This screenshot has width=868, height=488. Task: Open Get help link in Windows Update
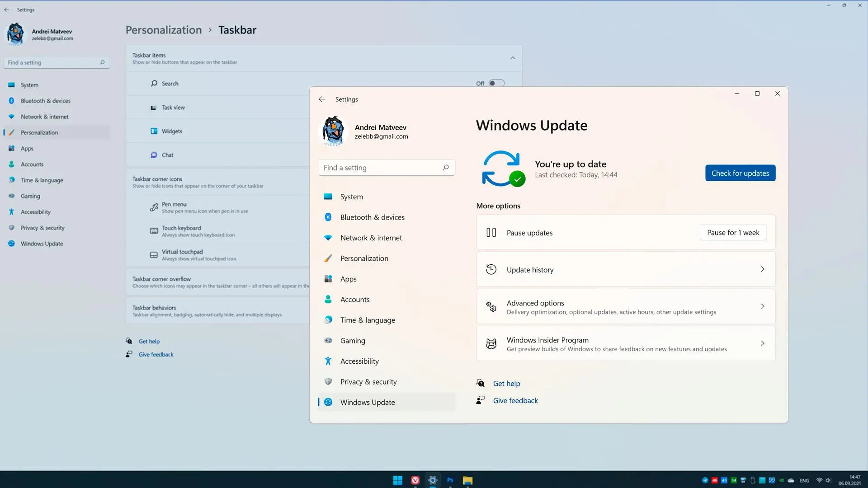coord(506,384)
